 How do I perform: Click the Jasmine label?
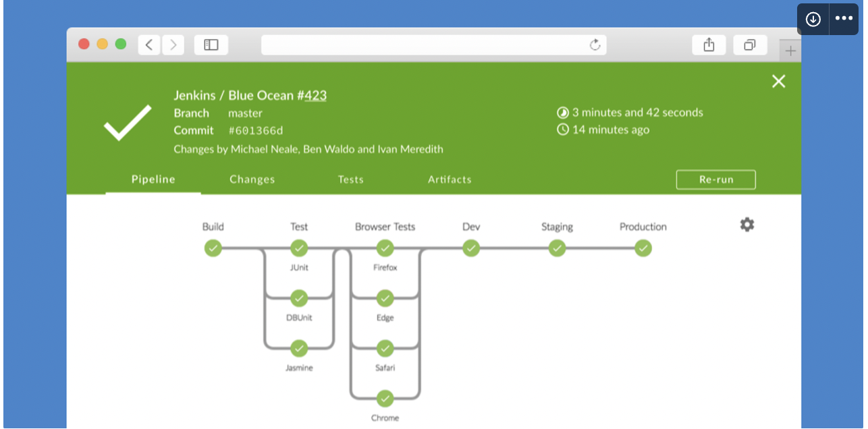(x=299, y=368)
